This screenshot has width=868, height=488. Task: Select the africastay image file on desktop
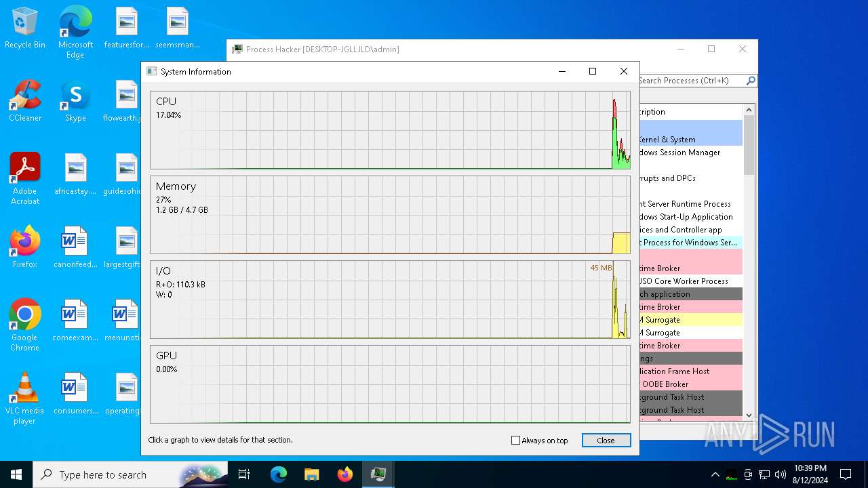click(75, 174)
